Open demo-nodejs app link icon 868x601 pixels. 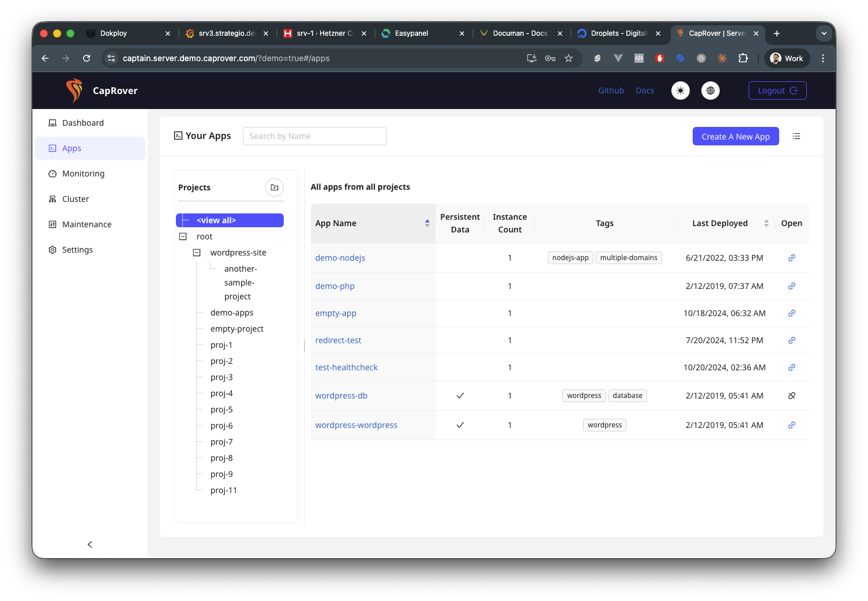tap(792, 258)
